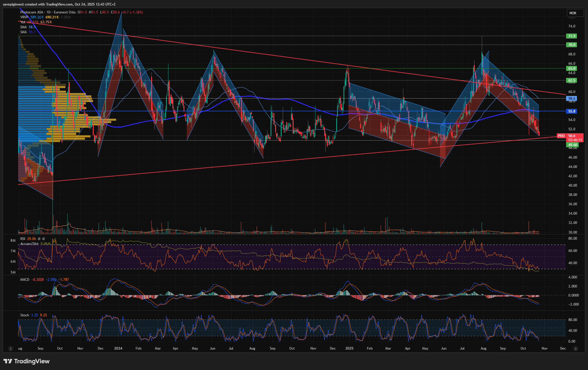Screen dimensions: 588x370
Task: Select the green 71.9 price level label
Action: tap(572, 36)
